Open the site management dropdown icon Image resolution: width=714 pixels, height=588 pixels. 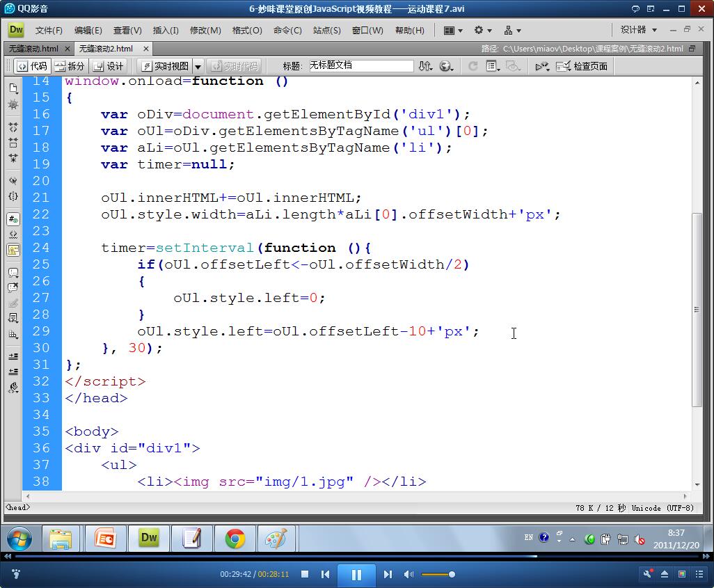point(512,31)
